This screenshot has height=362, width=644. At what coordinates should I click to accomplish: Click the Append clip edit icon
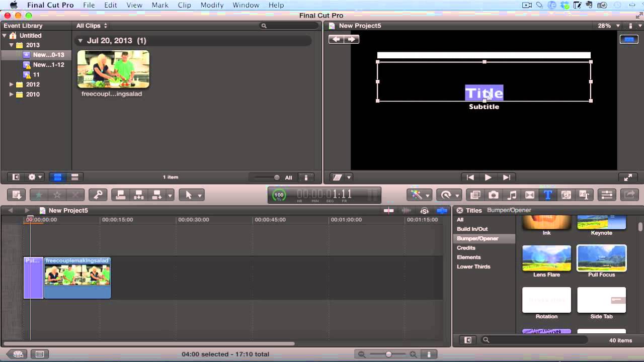(x=156, y=195)
